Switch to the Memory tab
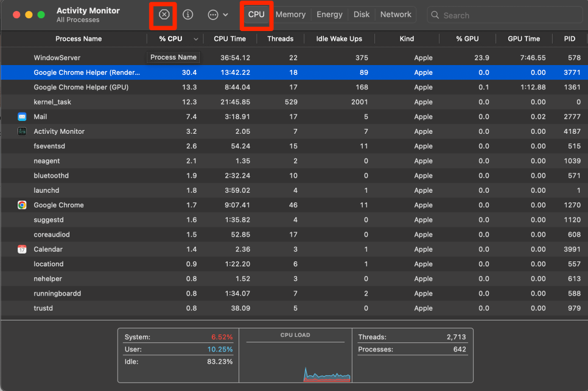Image resolution: width=588 pixels, height=391 pixels. pos(290,15)
